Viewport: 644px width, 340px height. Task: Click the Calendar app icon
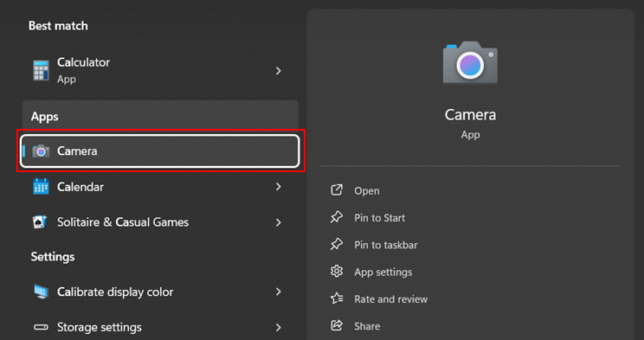pos(41,186)
